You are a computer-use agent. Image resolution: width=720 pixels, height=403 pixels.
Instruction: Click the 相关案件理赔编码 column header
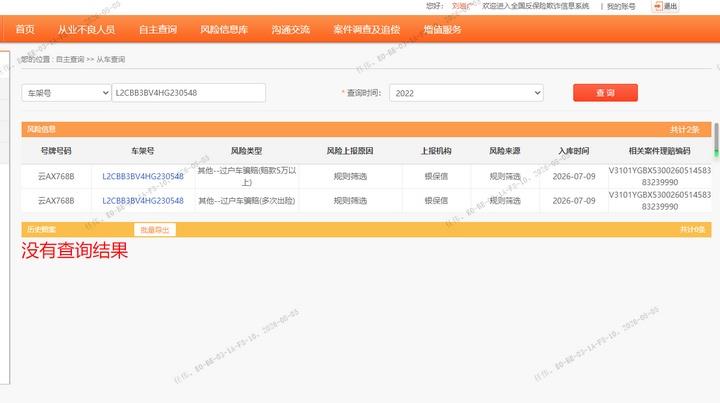659,151
